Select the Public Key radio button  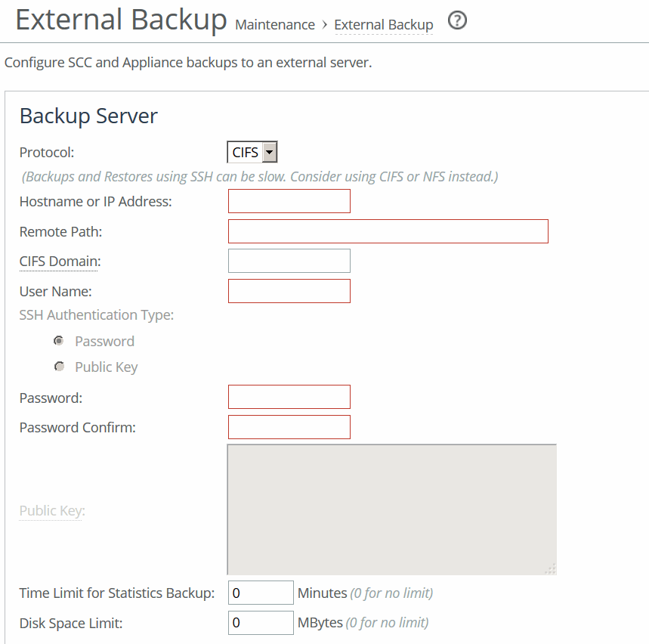59,367
